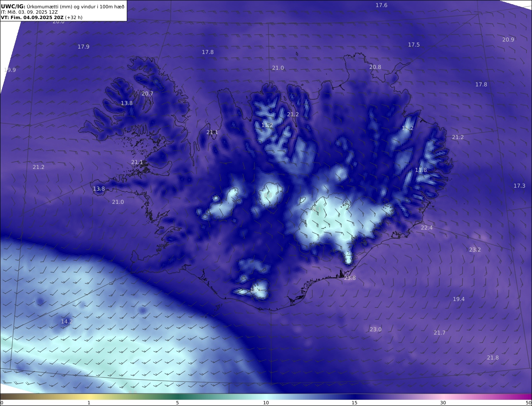Click the valid time "VT: Fim. 04.09.2025 20Z"
Viewport: 532px width, 406px height.
point(32,17)
